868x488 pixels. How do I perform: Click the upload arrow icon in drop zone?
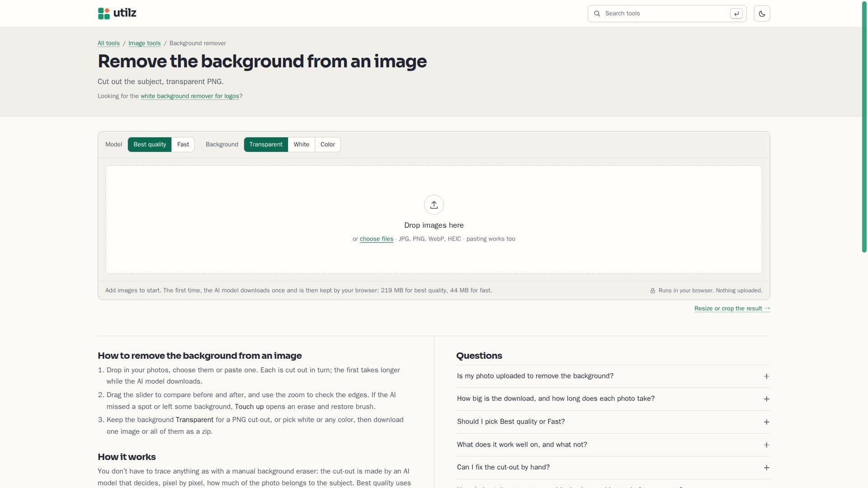pos(434,205)
